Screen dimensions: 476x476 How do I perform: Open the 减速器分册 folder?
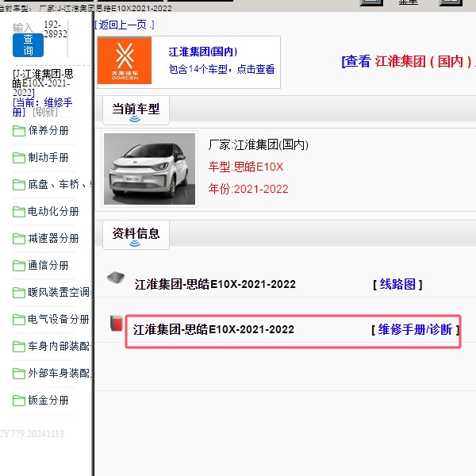53,239
